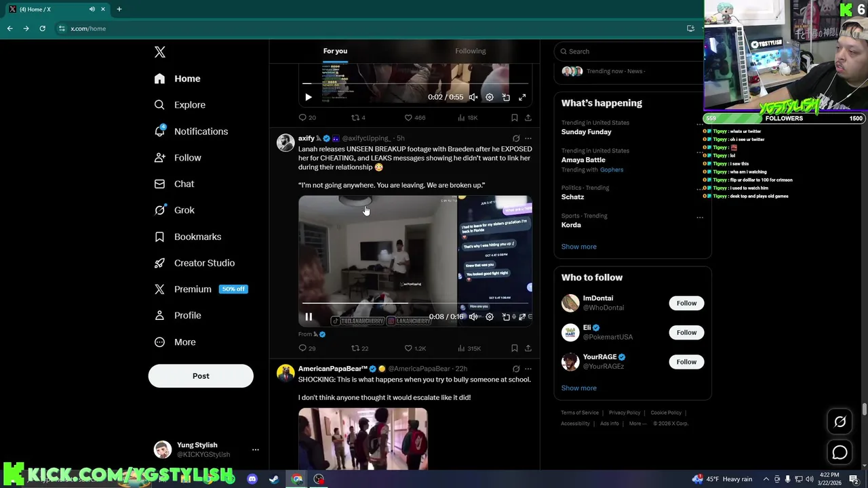Open AmericanPapaBear school video thumbnail
This screenshot has height=488, width=868.
[363, 439]
